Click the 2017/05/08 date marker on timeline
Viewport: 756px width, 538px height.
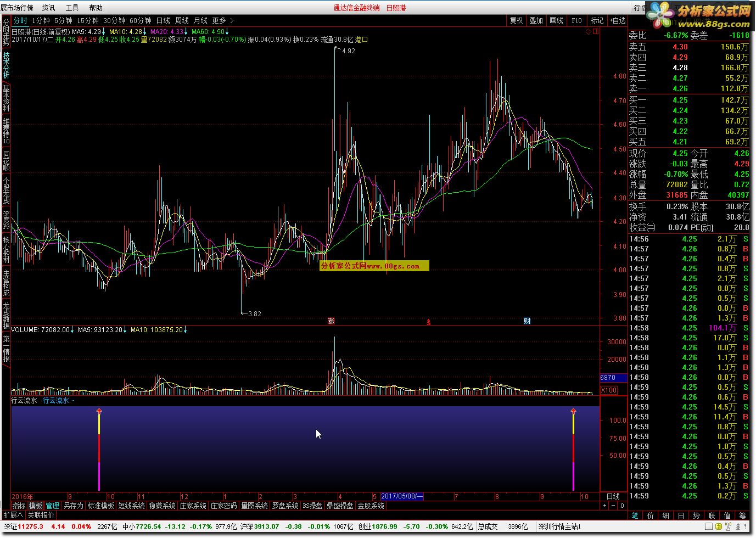pyautogui.click(x=402, y=496)
